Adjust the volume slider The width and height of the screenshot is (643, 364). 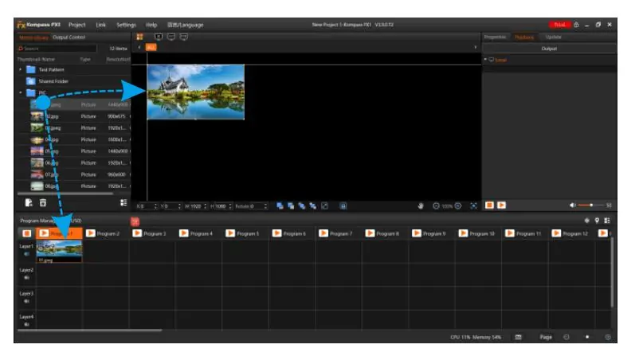tap(591, 205)
